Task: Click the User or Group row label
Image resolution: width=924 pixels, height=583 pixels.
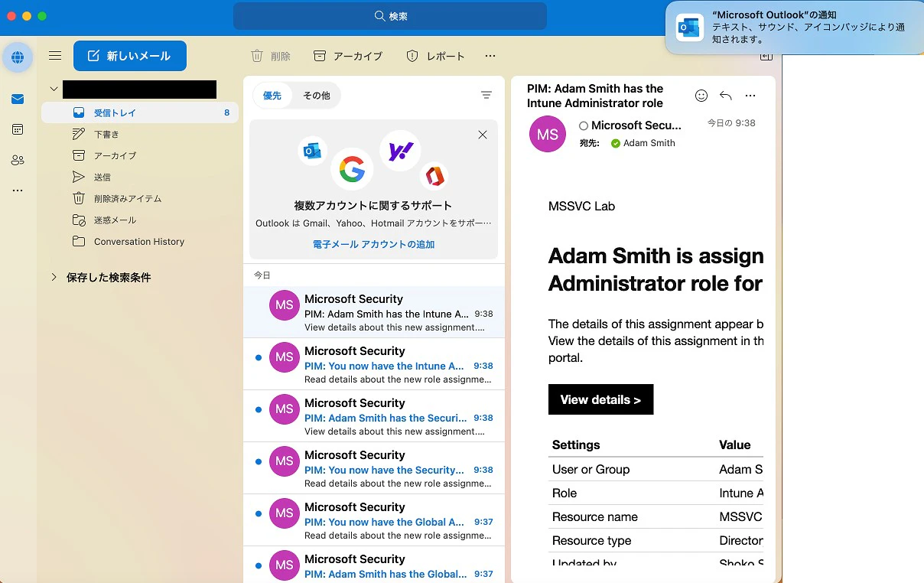Action: (591, 469)
